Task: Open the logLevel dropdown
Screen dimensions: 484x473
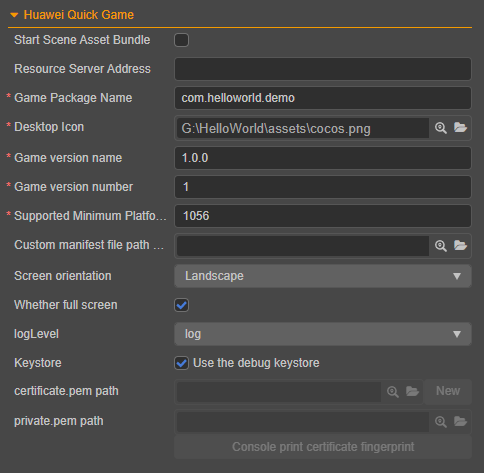Action: coord(323,334)
